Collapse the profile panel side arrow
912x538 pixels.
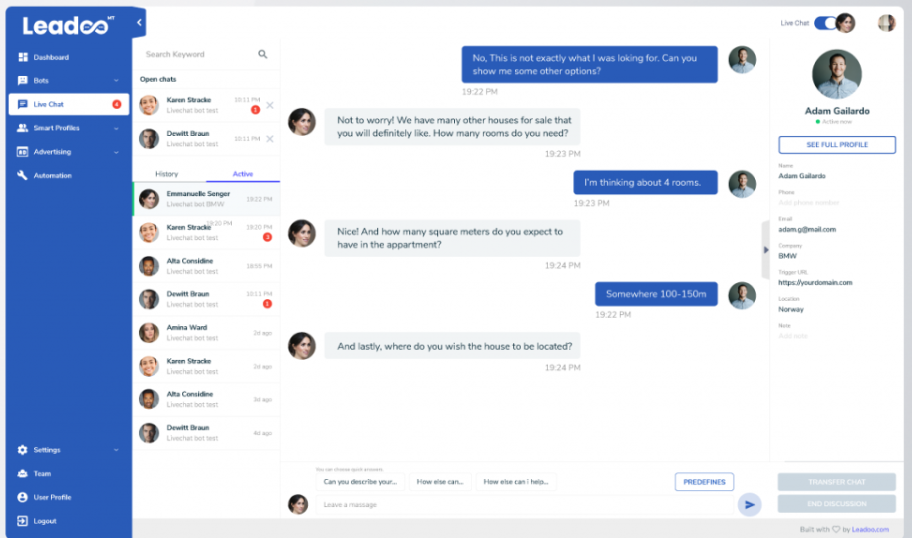point(766,250)
